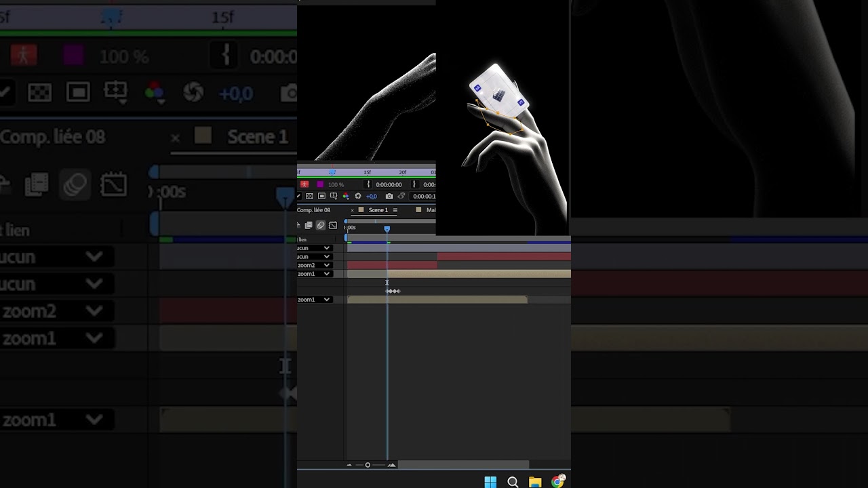
Task: Click the large 100 % text in the dimmed background
Action: click(123, 57)
